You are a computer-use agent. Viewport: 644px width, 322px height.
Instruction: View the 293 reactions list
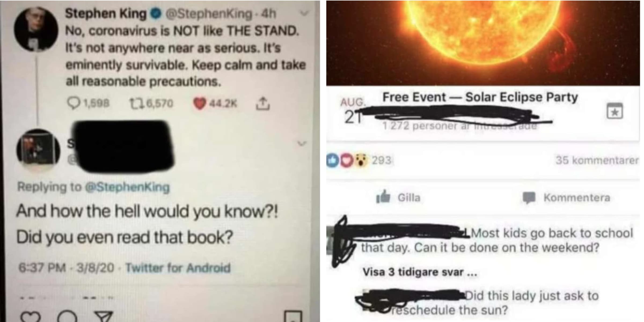(x=359, y=160)
